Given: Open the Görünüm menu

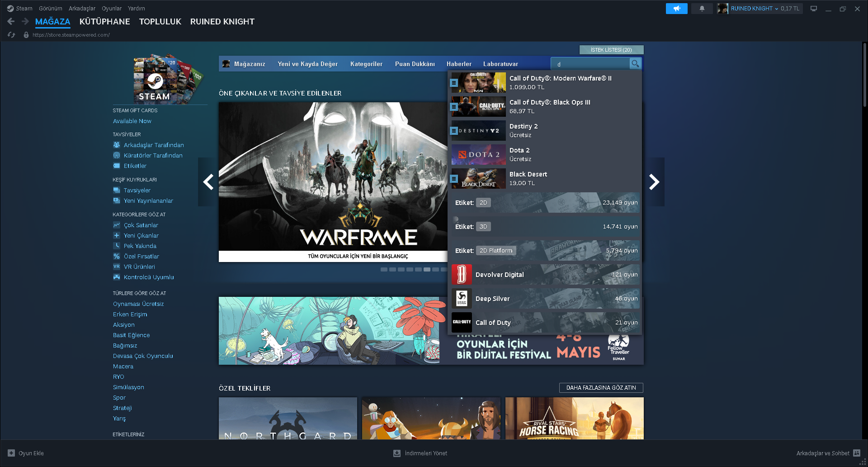Looking at the screenshot, I should click(51, 9).
